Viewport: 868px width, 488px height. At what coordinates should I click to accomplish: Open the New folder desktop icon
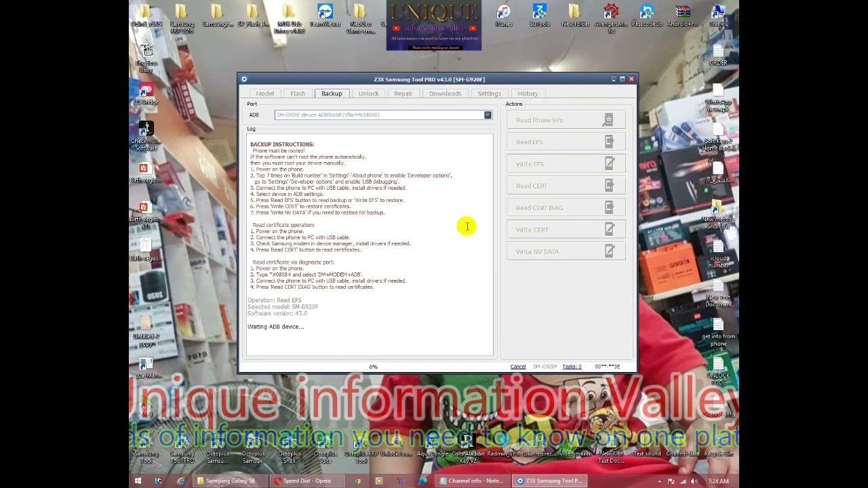click(x=575, y=16)
